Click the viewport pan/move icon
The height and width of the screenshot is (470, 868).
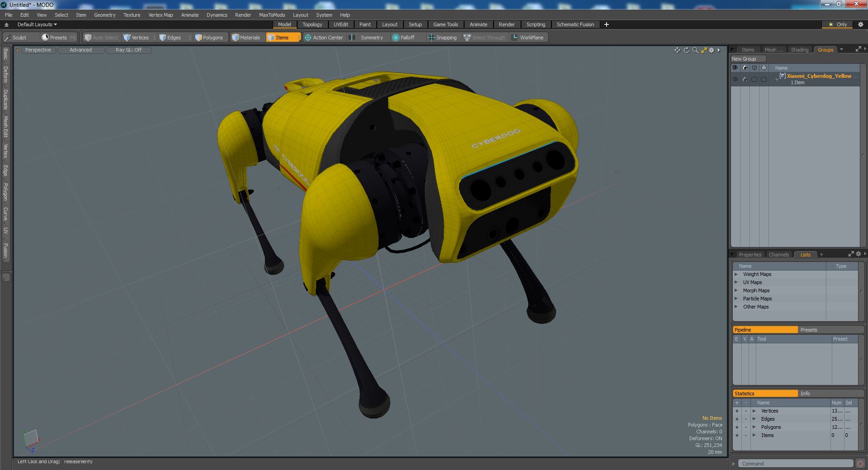[x=677, y=50]
